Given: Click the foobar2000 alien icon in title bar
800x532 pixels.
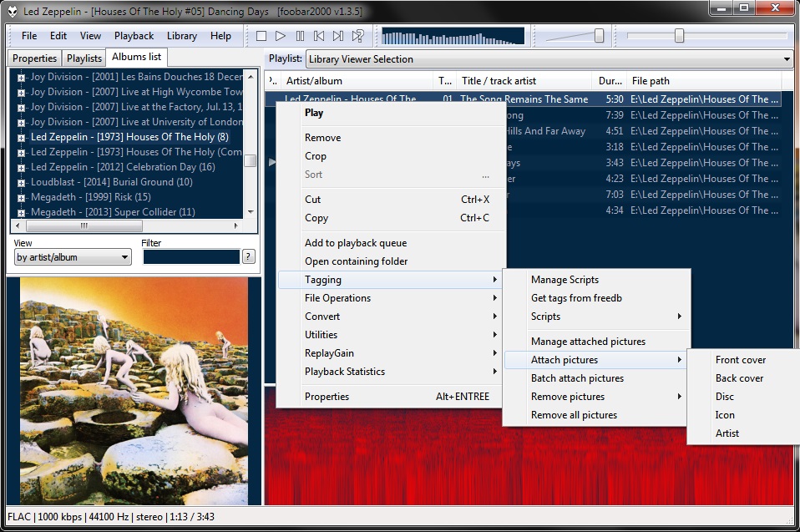Looking at the screenshot, I should coord(13,11).
